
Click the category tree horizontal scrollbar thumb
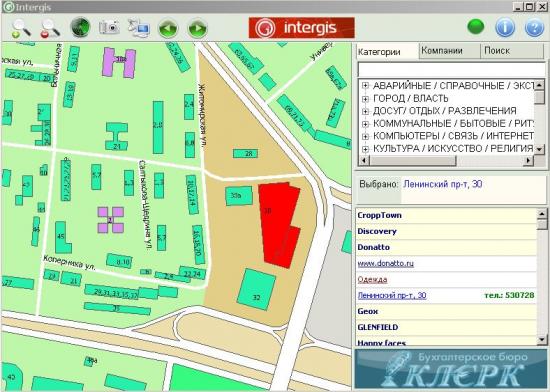tap(413, 161)
